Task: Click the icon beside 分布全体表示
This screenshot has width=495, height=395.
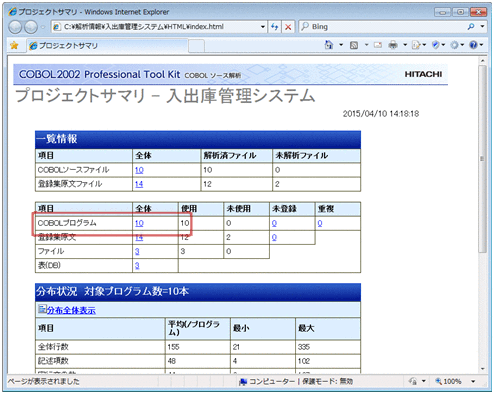Action: tap(42, 309)
